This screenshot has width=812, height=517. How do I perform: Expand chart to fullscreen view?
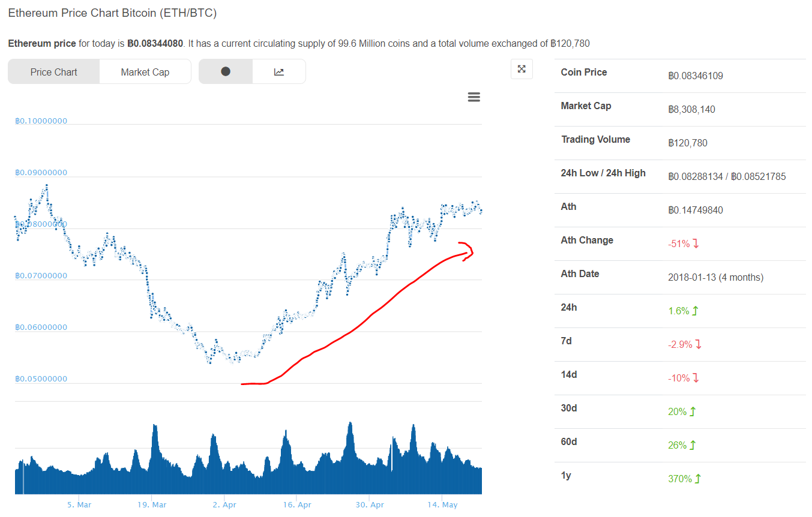[x=522, y=69]
